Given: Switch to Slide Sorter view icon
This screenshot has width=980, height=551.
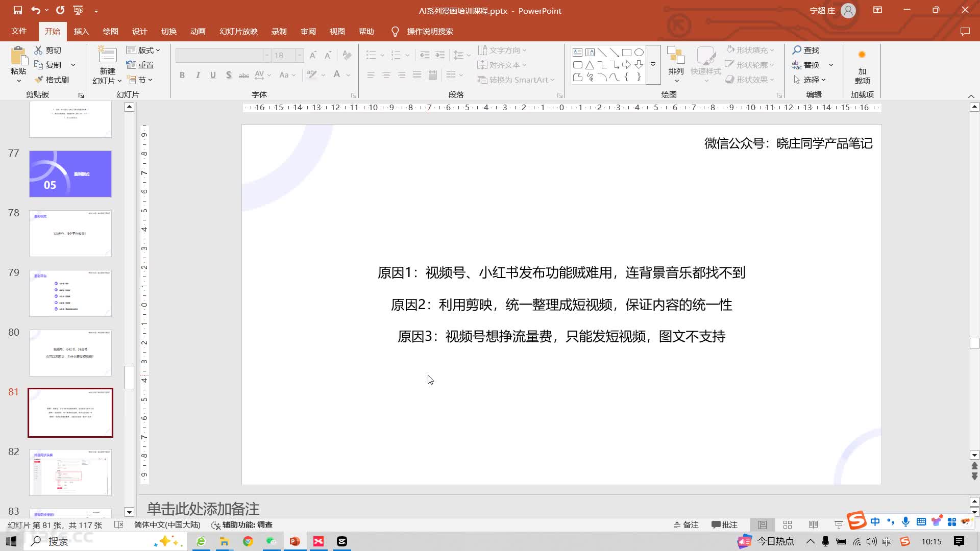Looking at the screenshot, I should click(788, 524).
